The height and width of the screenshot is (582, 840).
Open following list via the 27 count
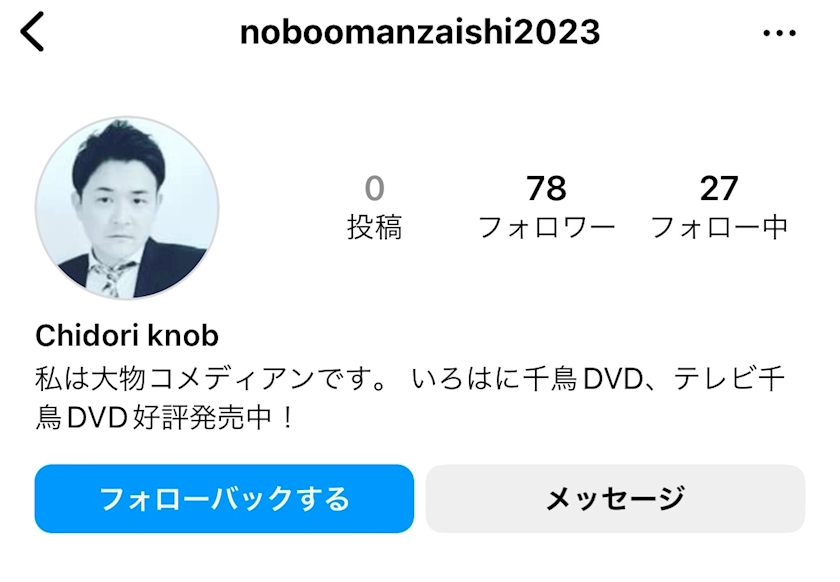(x=719, y=189)
